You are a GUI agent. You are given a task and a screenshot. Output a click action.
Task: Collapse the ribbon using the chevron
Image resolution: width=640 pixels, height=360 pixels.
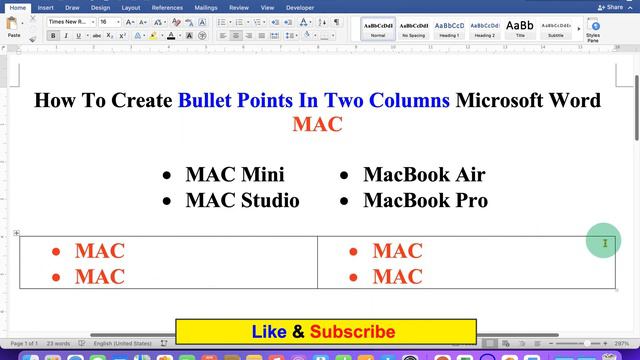[631, 8]
